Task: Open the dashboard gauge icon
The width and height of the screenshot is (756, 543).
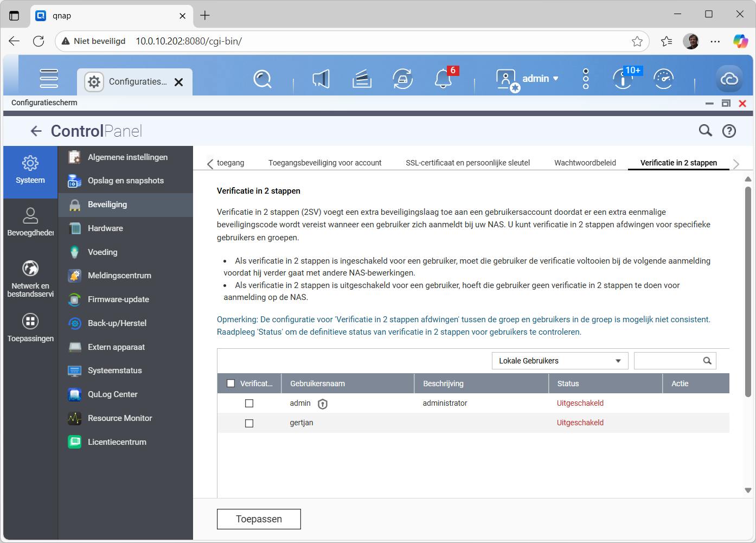Action: click(663, 79)
